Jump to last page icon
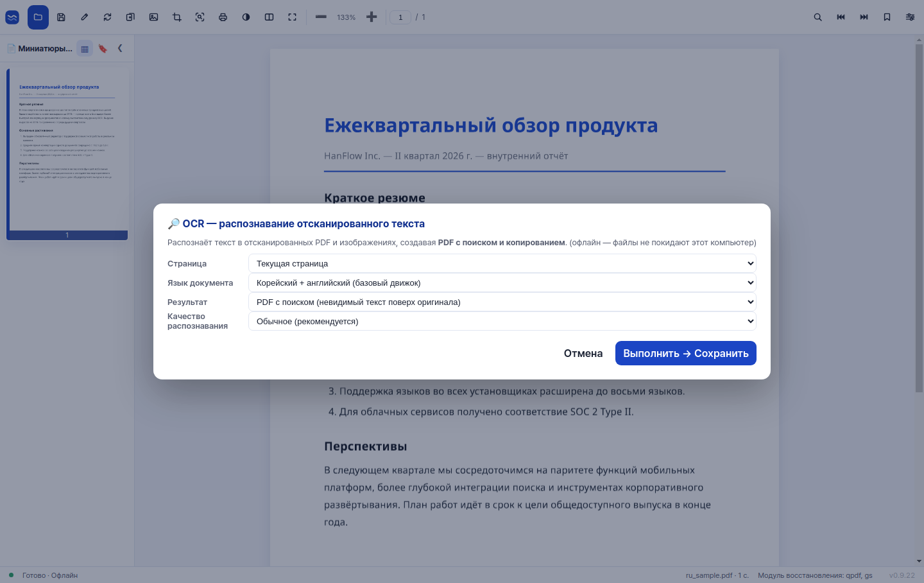Screen dimensions: 924x583 (864, 17)
